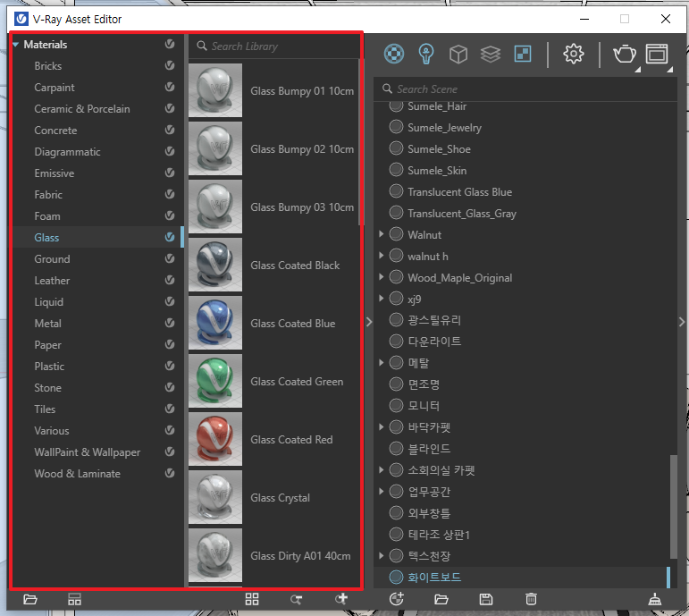Open the Textures checker icon
This screenshot has height=616, width=689.
tap(523, 54)
